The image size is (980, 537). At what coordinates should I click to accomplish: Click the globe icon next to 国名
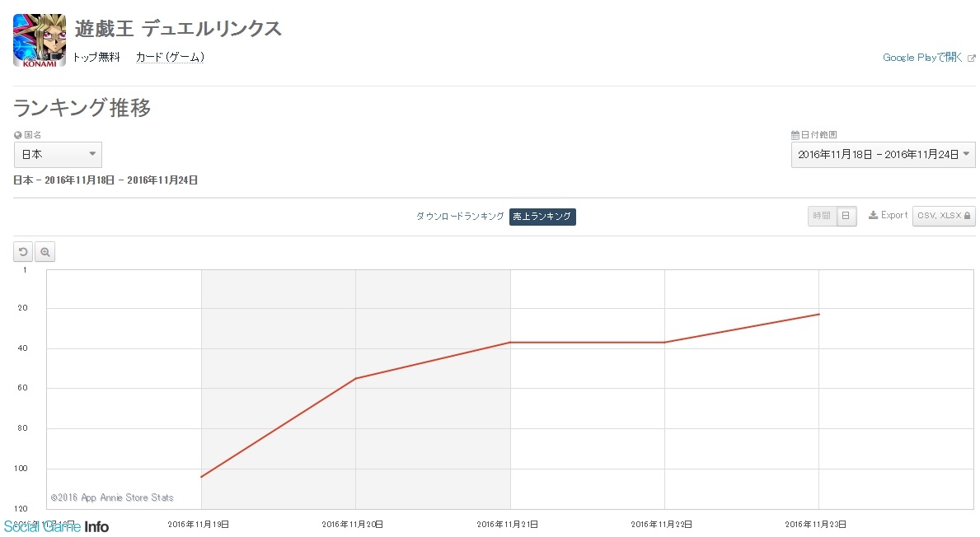pos(18,135)
